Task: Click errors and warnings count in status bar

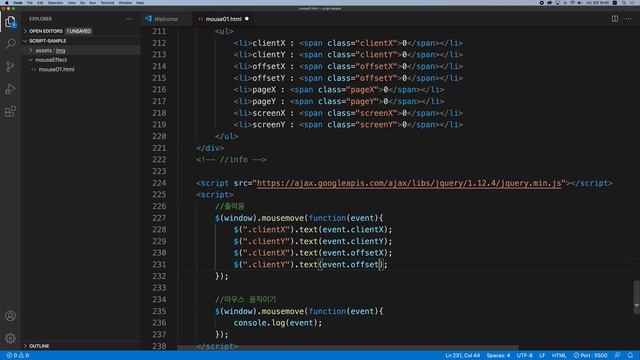Action: tap(18, 355)
